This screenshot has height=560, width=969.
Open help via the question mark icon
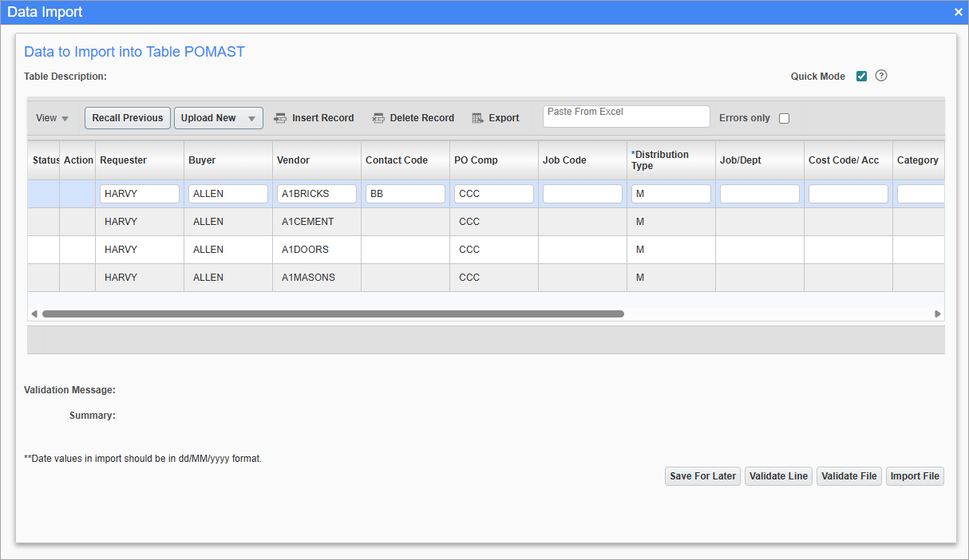pos(881,75)
